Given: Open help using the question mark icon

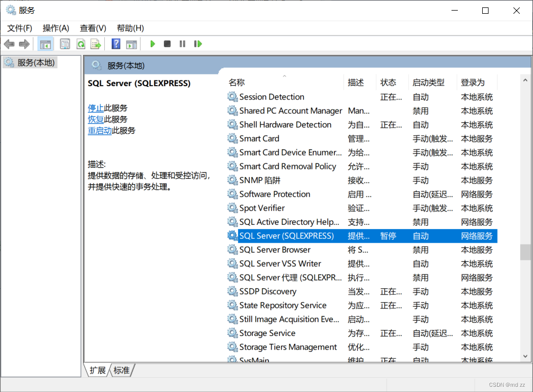Looking at the screenshot, I should pos(115,43).
